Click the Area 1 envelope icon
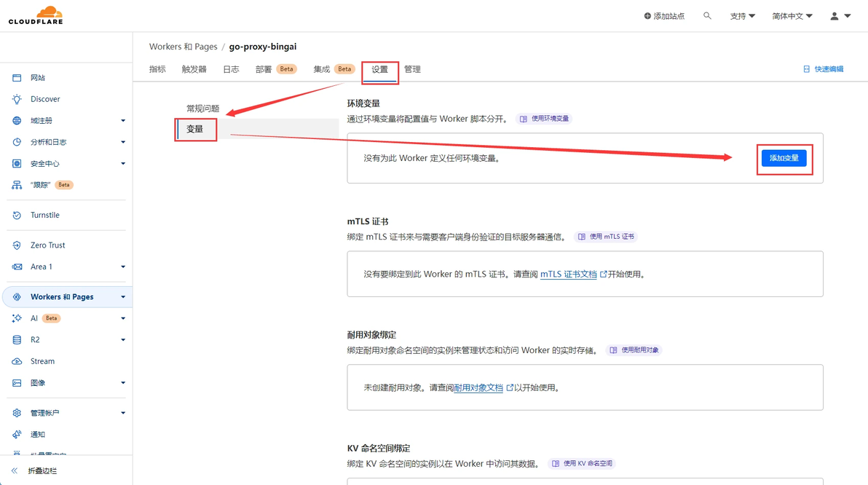 [x=17, y=267]
